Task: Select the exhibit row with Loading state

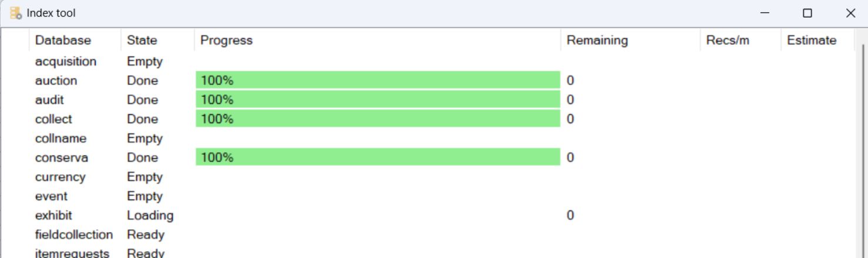Action: tap(53, 216)
